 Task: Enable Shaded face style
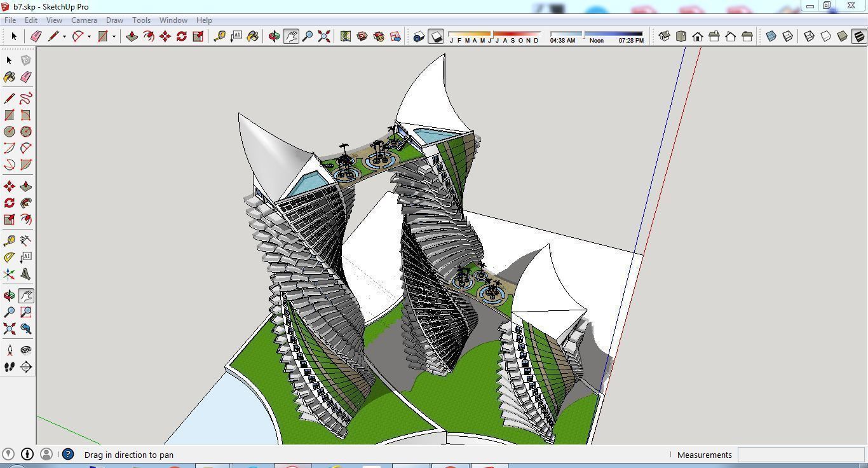(x=843, y=37)
